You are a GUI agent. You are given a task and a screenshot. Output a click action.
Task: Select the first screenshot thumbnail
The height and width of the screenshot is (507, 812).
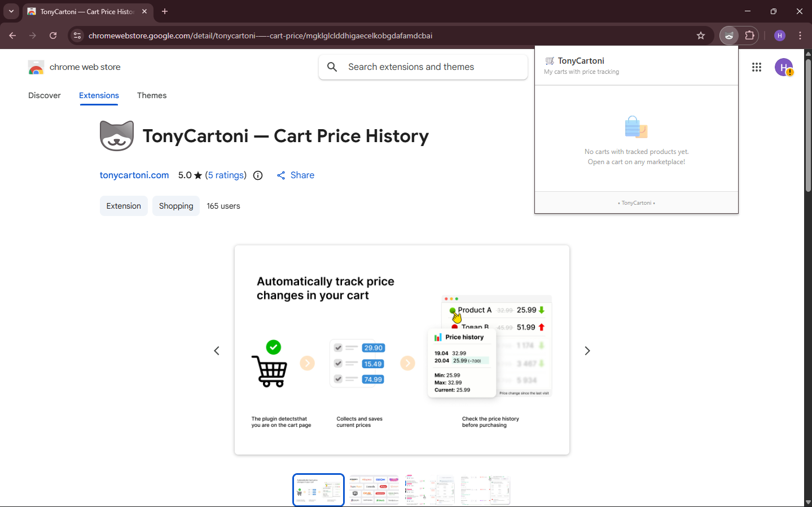pyautogui.click(x=318, y=490)
